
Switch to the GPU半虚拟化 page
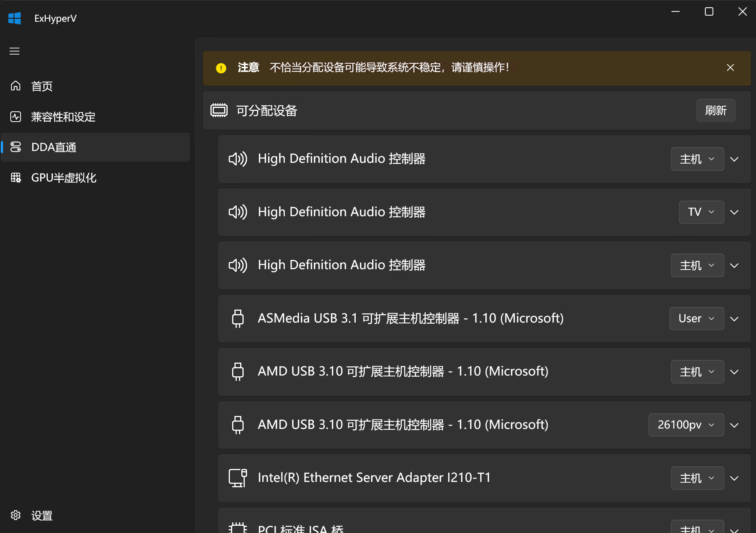pos(64,178)
